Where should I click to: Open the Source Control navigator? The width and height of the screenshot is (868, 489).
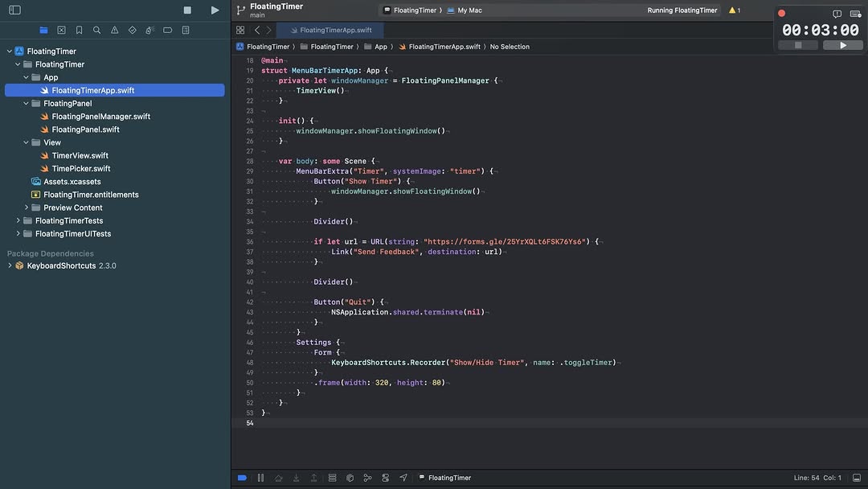pyautogui.click(x=61, y=30)
